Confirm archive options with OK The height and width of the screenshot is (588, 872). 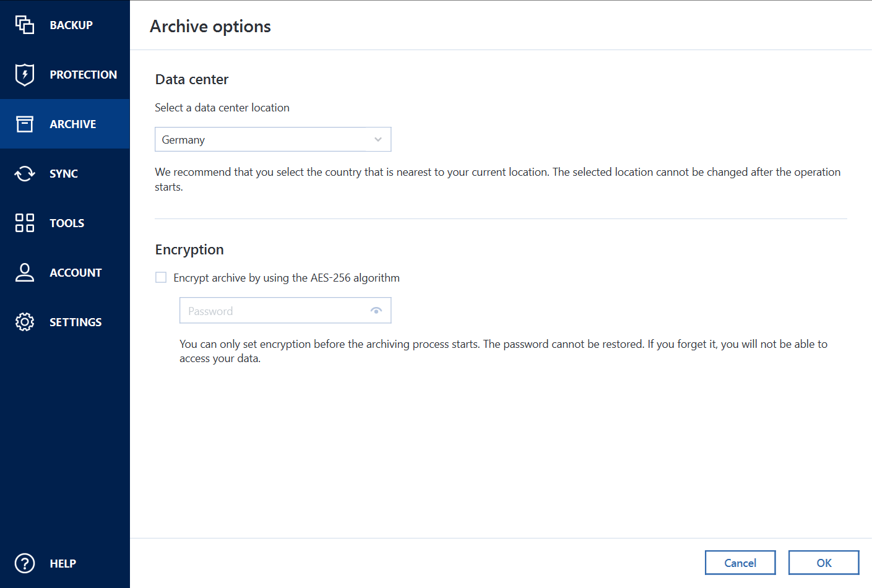coord(823,563)
